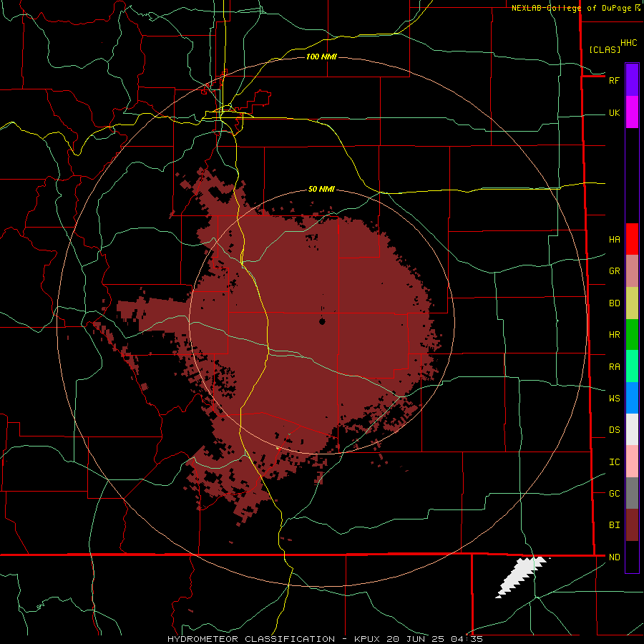Click the HYDROMETEOR CLASSIFICATION title text
Screen dimensions: 644x644
(x=250, y=639)
